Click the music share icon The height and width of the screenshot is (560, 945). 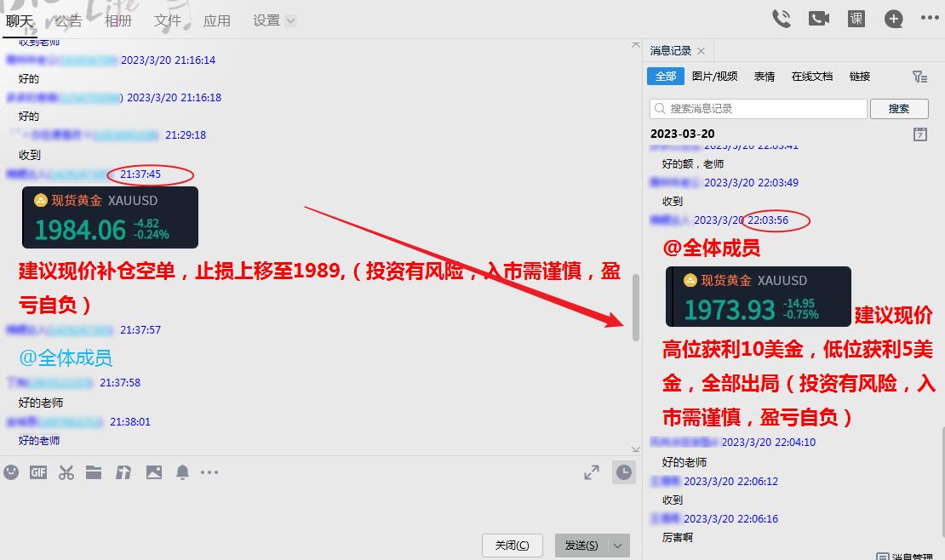click(123, 472)
